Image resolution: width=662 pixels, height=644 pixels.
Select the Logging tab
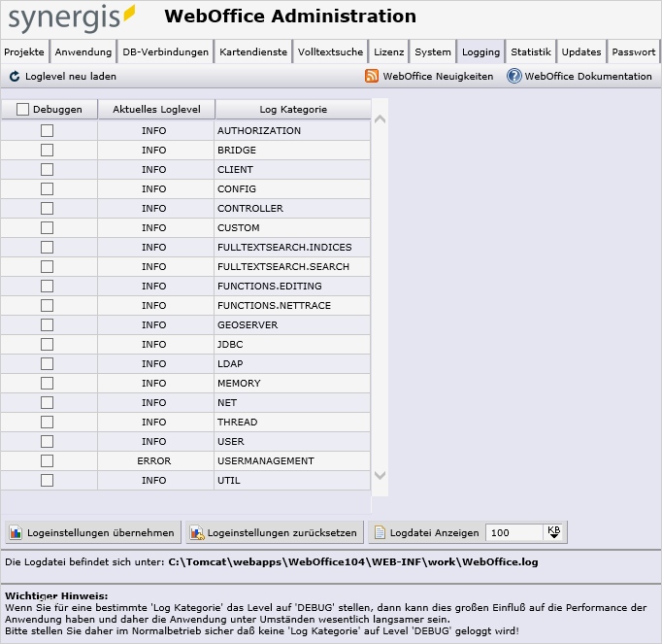click(480, 52)
